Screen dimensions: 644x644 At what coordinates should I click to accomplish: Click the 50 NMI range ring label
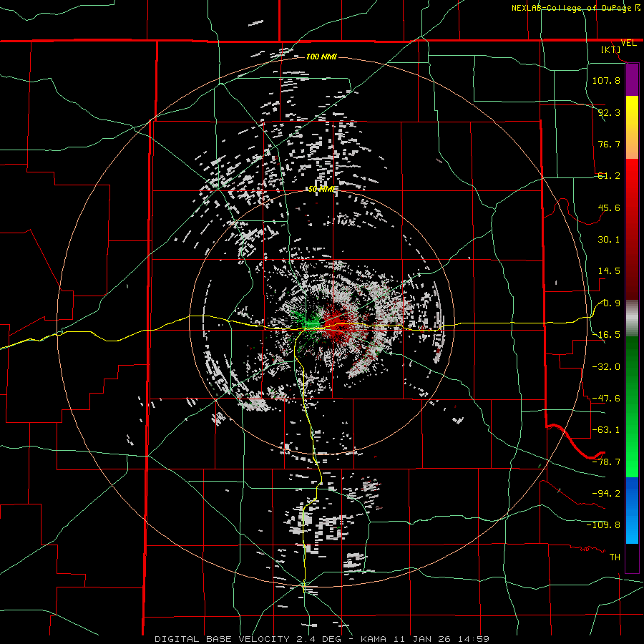[323, 190]
